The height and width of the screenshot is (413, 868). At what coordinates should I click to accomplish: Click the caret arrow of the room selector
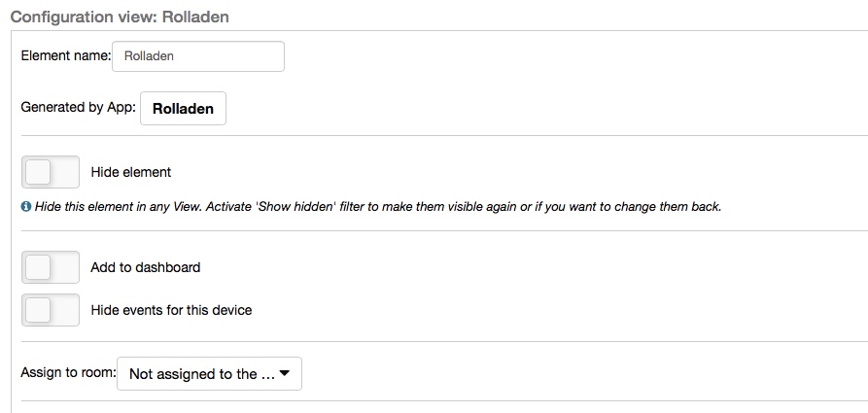[284, 373]
